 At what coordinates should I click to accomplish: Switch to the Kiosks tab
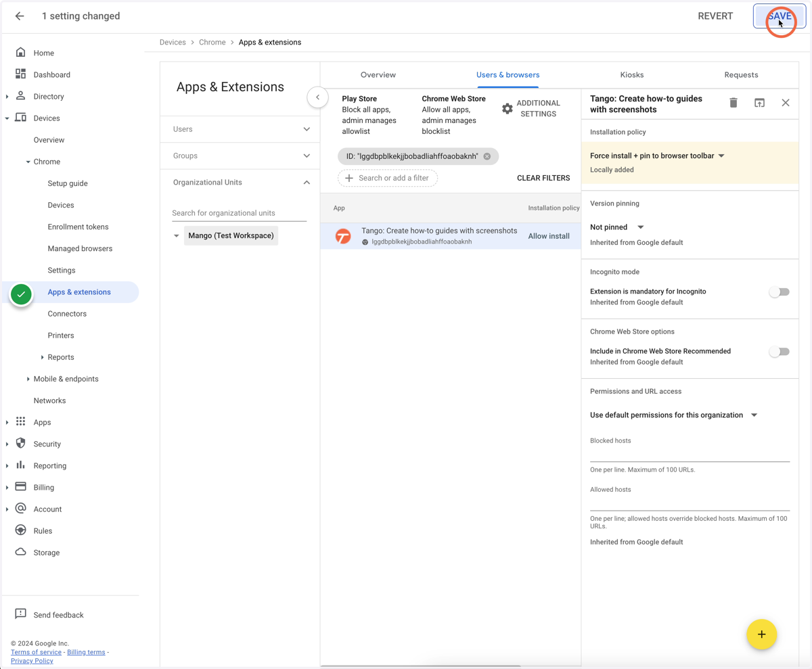click(x=632, y=75)
